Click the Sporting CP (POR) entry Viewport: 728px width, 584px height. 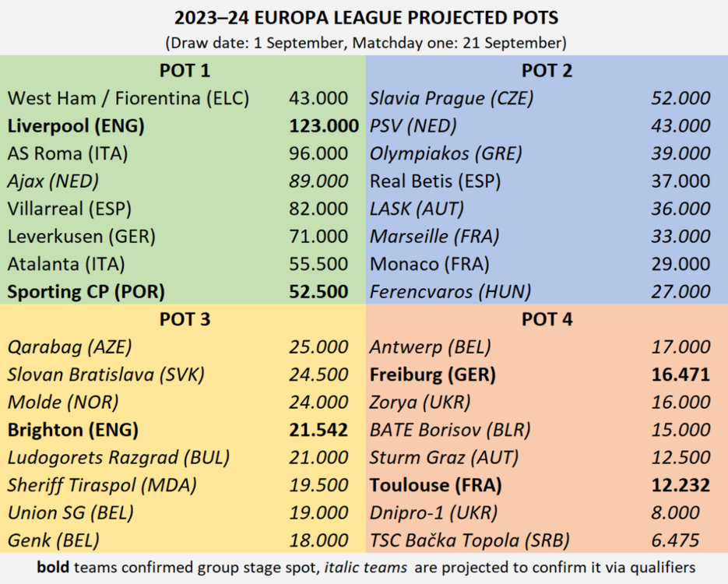tap(88, 291)
